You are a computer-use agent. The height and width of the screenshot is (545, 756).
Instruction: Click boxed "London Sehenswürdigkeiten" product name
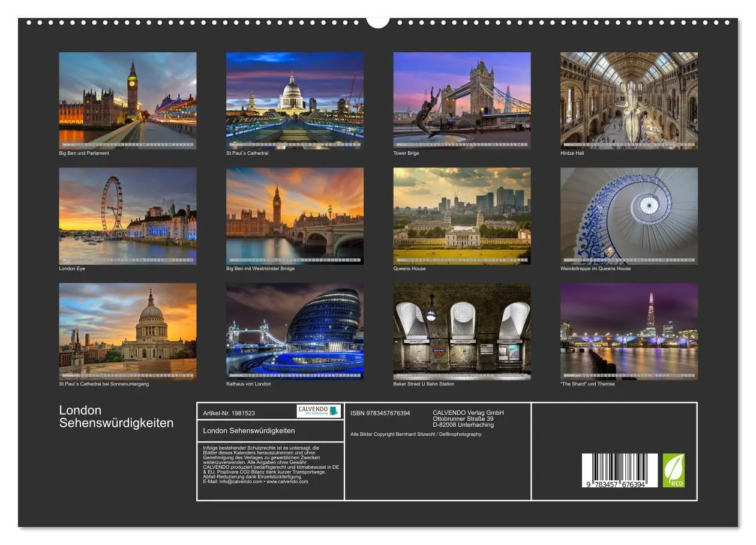[x=249, y=431]
